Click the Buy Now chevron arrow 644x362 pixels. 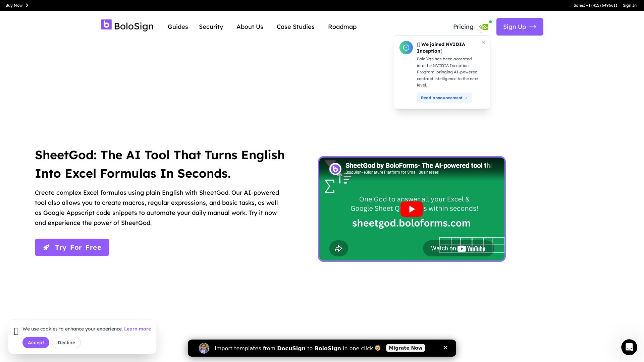(27, 5)
